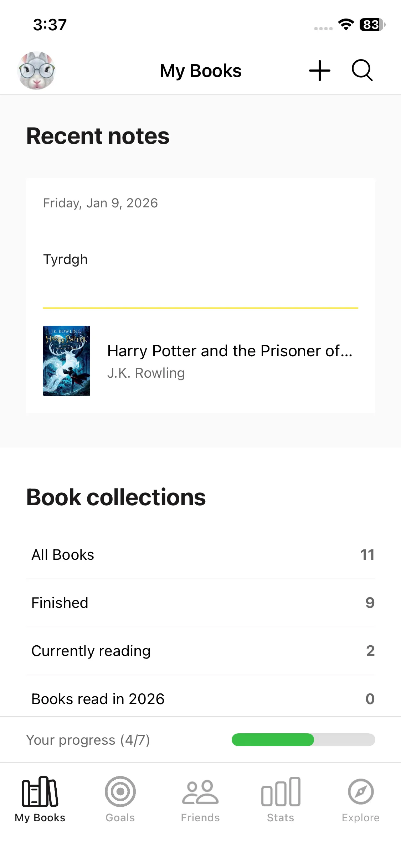This screenshot has height=868, width=401.
Task: Open the Finished collection
Action: [200, 603]
